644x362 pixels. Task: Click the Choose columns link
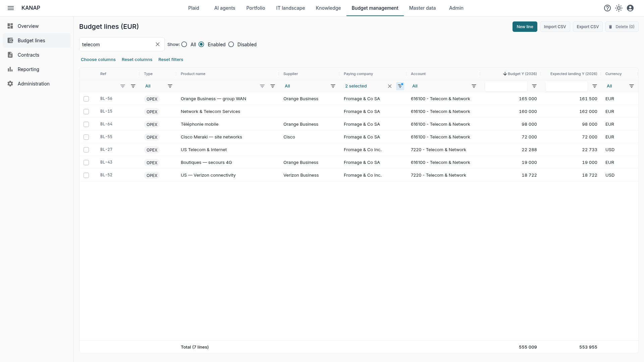(x=98, y=60)
